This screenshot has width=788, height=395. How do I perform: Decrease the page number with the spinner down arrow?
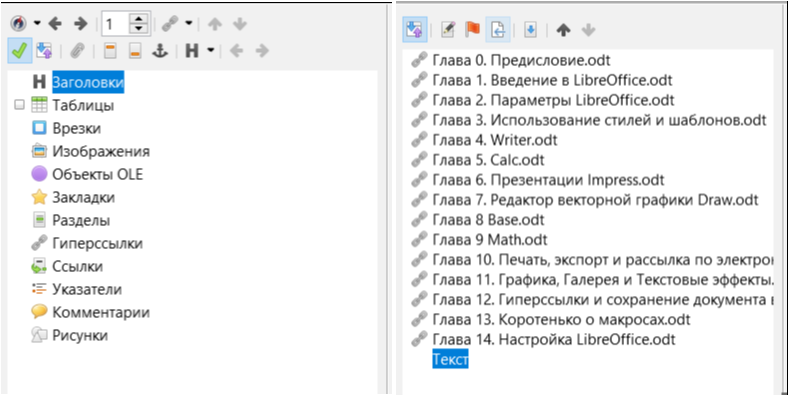(x=139, y=29)
